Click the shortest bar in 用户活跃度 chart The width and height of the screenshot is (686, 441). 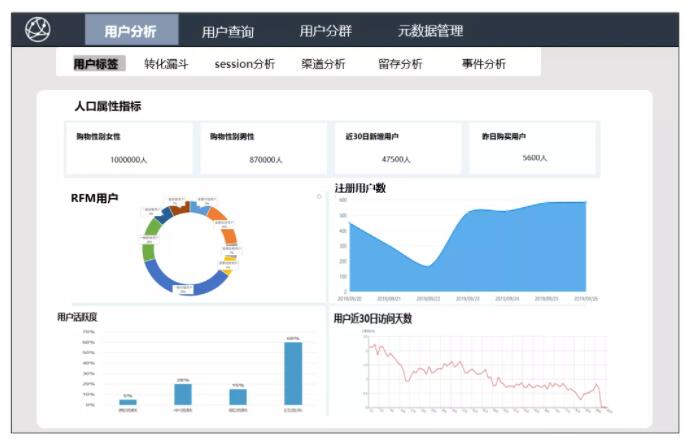(x=128, y=402)
